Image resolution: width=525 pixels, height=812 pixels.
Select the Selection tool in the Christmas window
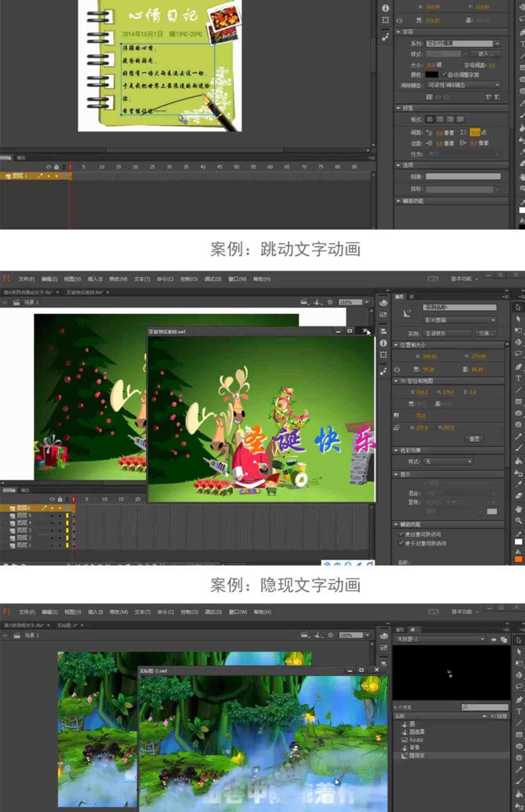click(x=518, y=307)
